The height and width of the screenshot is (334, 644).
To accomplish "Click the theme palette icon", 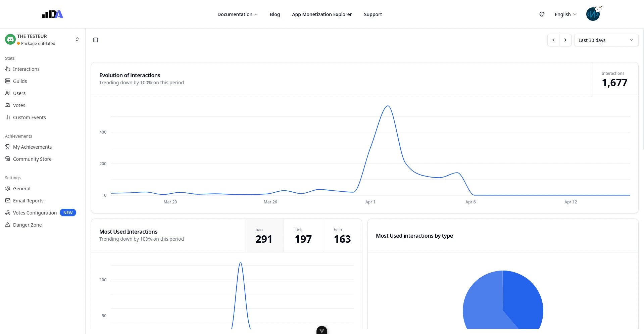I will click(x=542, y=14).
